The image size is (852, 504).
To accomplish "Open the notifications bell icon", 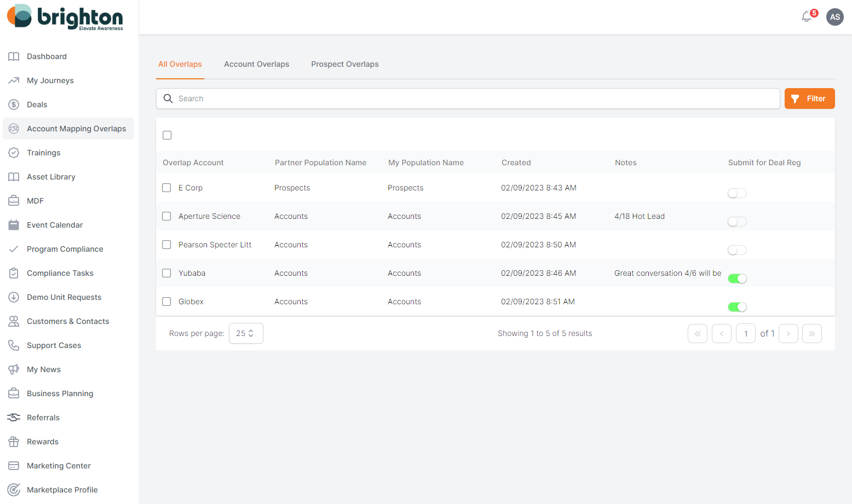I will click(x=807, y=17).
